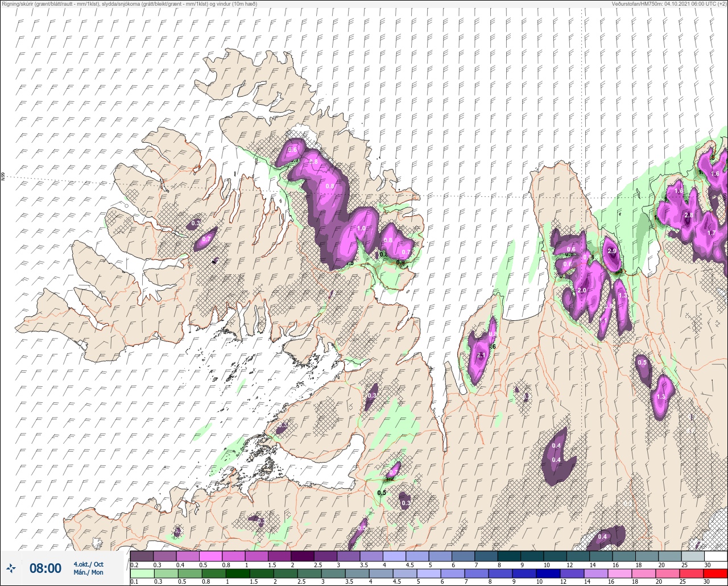Click the 2.1 snowfall value on the map
The width and height of the screenshot is (728, 586).
click(x=481, y=355)
